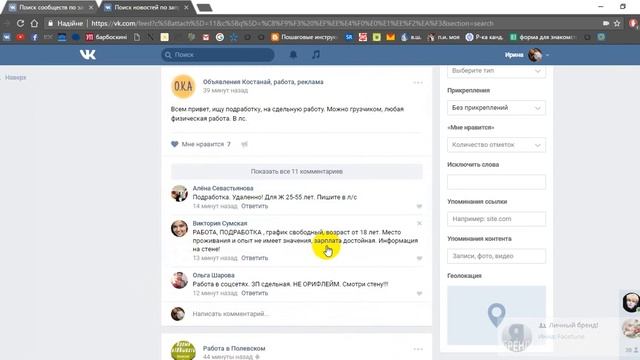640x360 pixels.
Task: Open Работа в Полевском post options menu
Action: click(418, 349)
